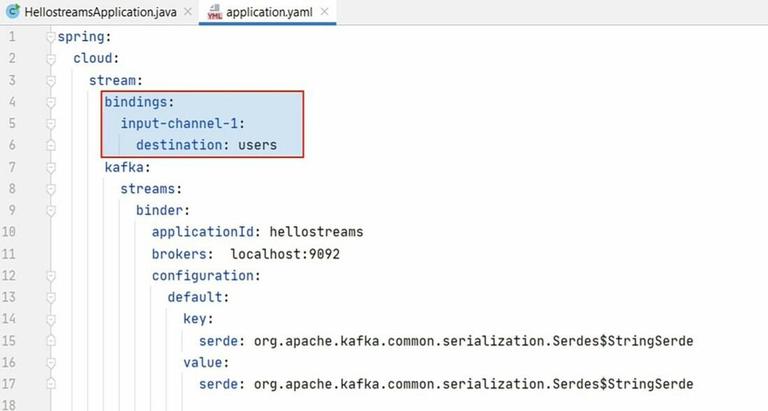Collapse the binder section fold marker
The image size is (768, 411).
pos(51,210)
